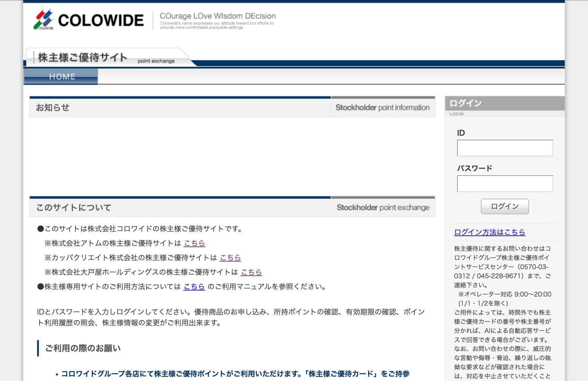588x381 pixels.
Task: Click the IDとパスワードを入力しログイン paragraph
Action: click(231, 317)
